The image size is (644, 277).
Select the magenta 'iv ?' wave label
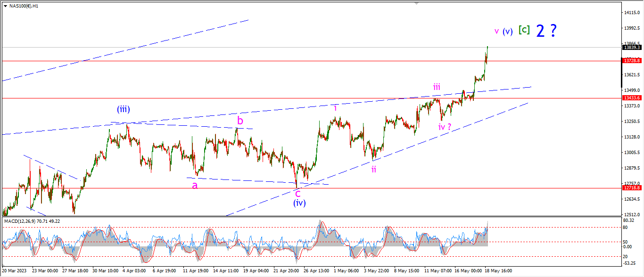[445, 127]
